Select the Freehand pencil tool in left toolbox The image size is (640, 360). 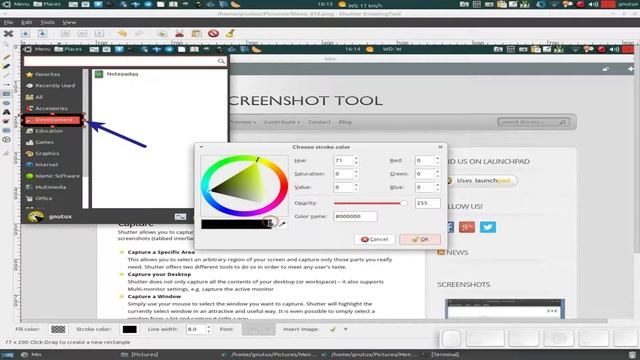pos(7,57)
